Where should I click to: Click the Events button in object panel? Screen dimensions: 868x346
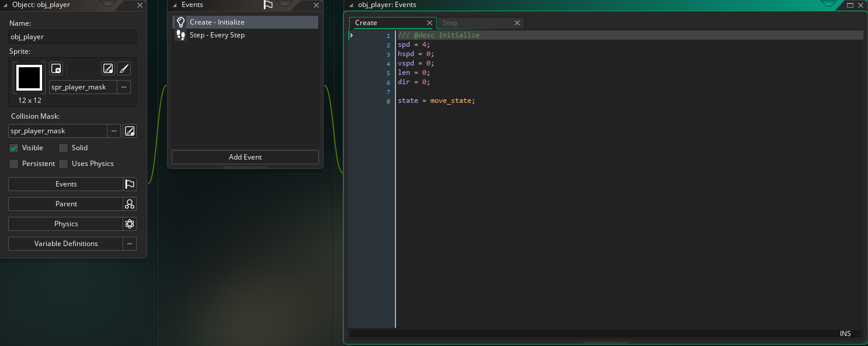point(65,184)
